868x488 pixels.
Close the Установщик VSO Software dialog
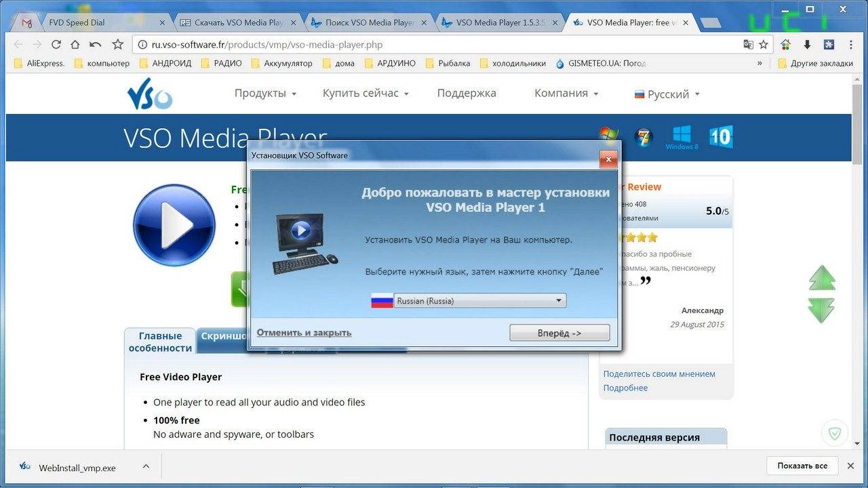tap(608, 160)
